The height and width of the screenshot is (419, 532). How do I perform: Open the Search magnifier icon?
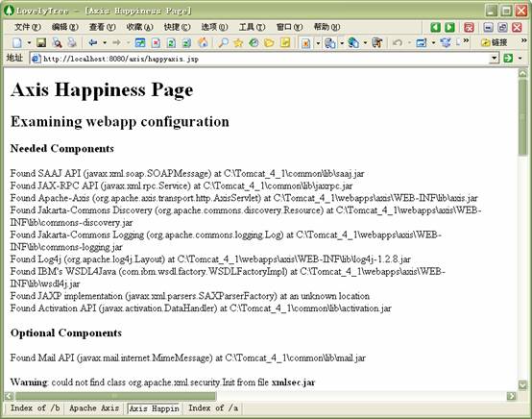[x=223, y=43]
